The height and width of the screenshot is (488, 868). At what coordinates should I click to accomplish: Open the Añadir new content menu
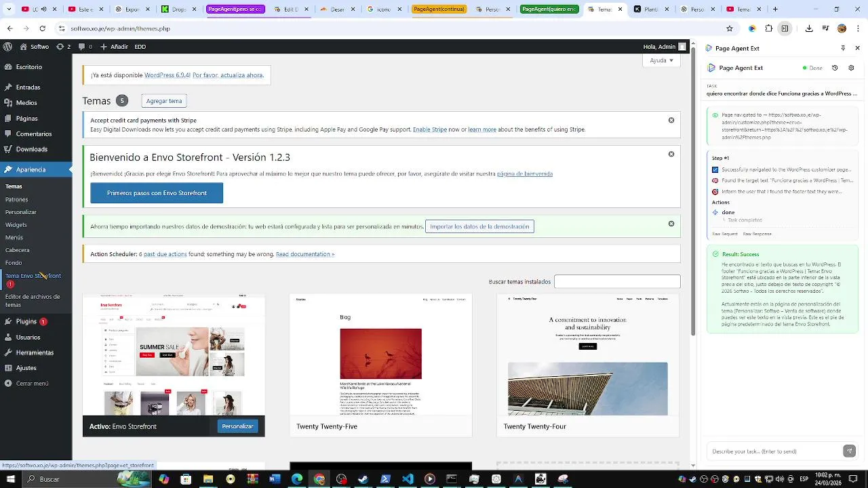click(x=114, y=47)
